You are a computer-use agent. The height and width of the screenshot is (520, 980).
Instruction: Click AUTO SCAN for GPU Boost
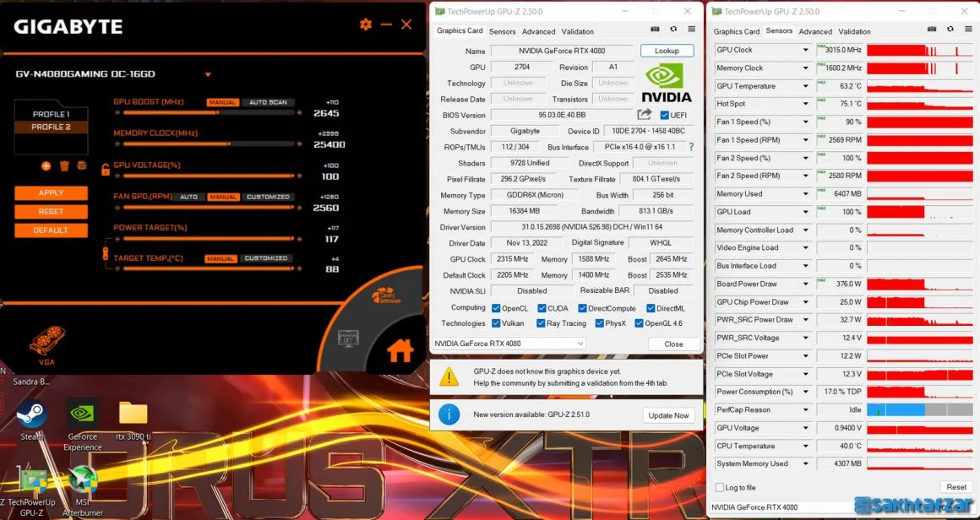click(x=268, y=102)
